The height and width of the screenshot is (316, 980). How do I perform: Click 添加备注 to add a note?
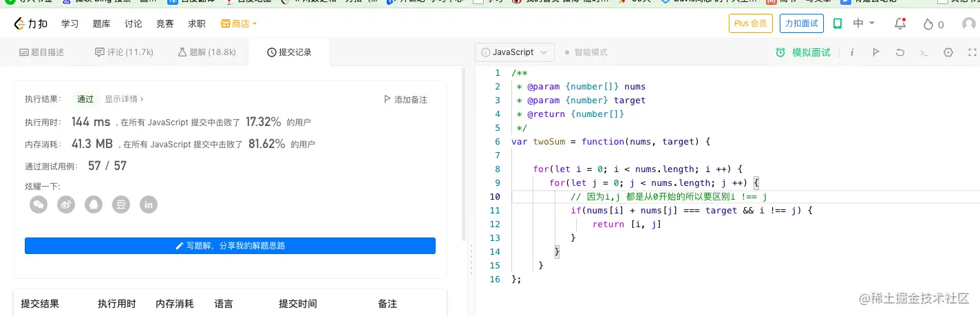tap(405, 100)
